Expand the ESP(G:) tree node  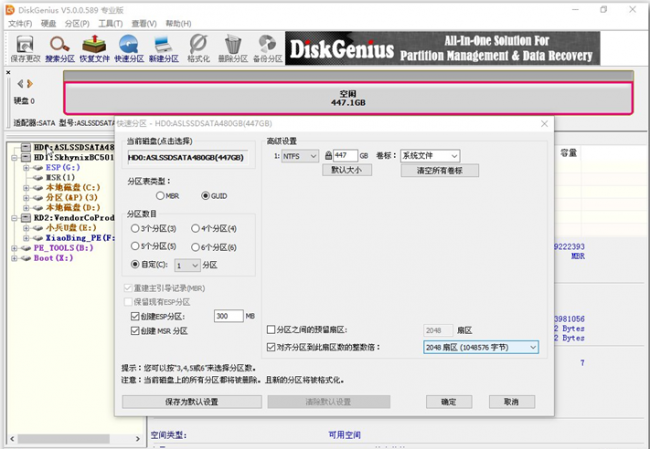point(26,168)
